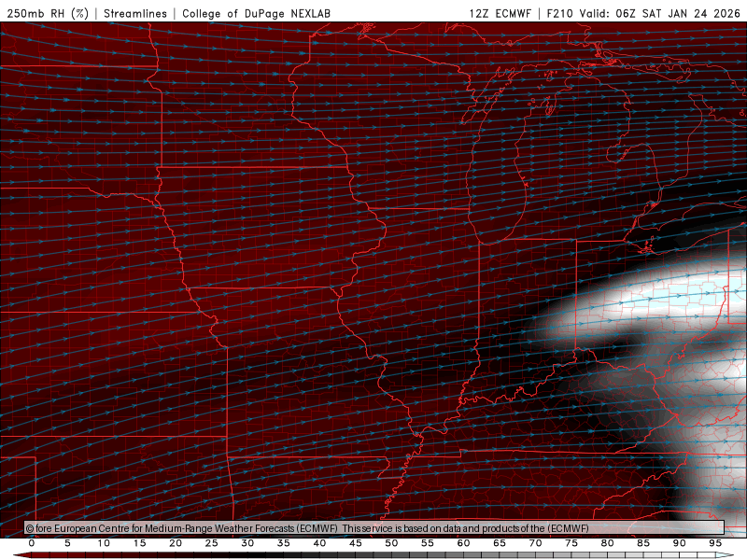Click the '70' colorbar scale label
Image resolution: width=747 pixels, height=560 pixels.
tap(535, 543)
